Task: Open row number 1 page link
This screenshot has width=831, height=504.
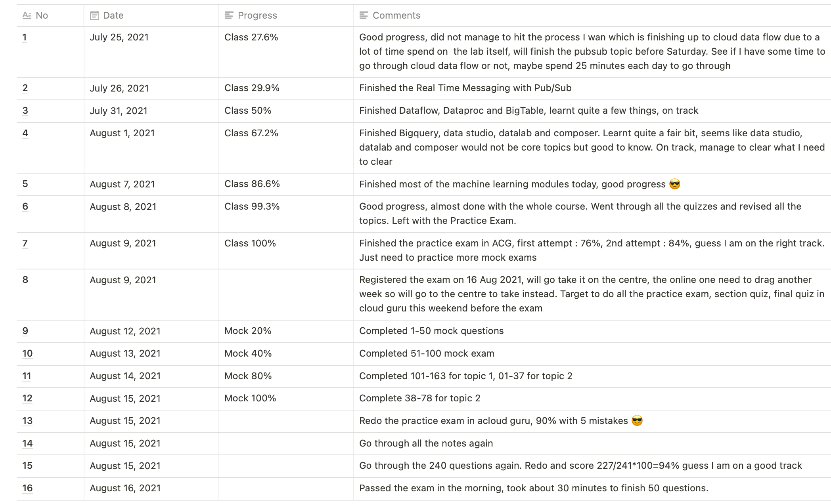Action: coord(25,37)
